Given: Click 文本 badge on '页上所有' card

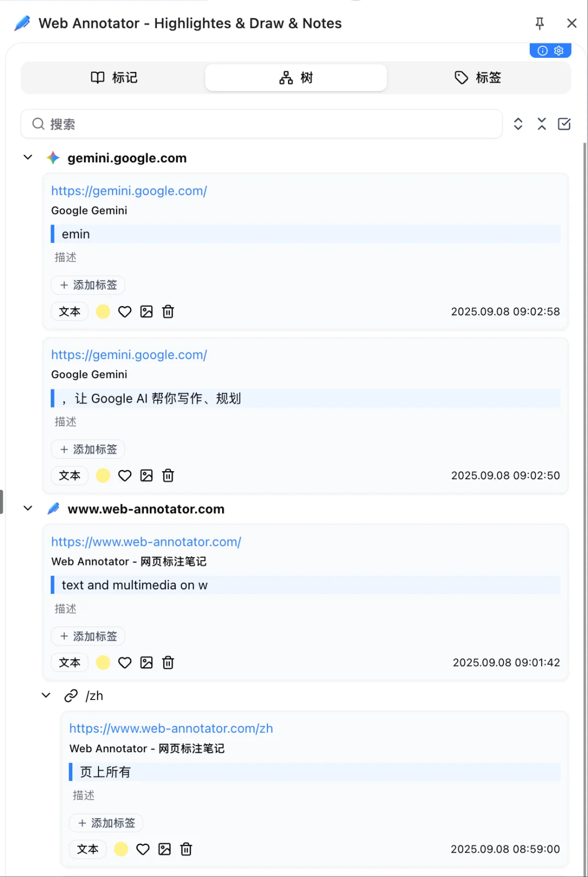Looking at the screenshot, I should [88, 849].
